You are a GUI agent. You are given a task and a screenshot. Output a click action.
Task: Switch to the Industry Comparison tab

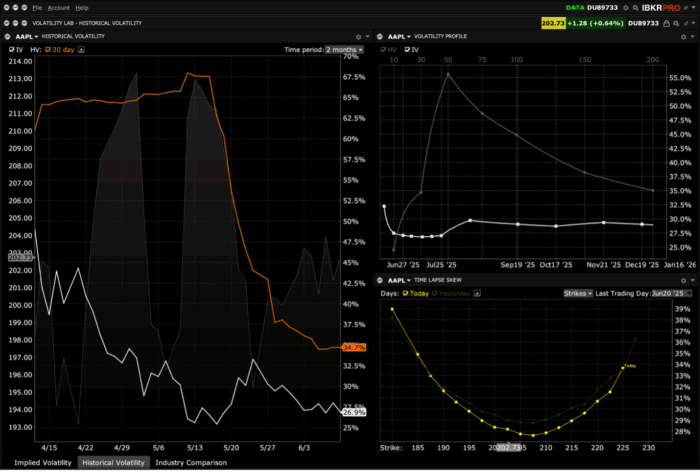point(191,463)
